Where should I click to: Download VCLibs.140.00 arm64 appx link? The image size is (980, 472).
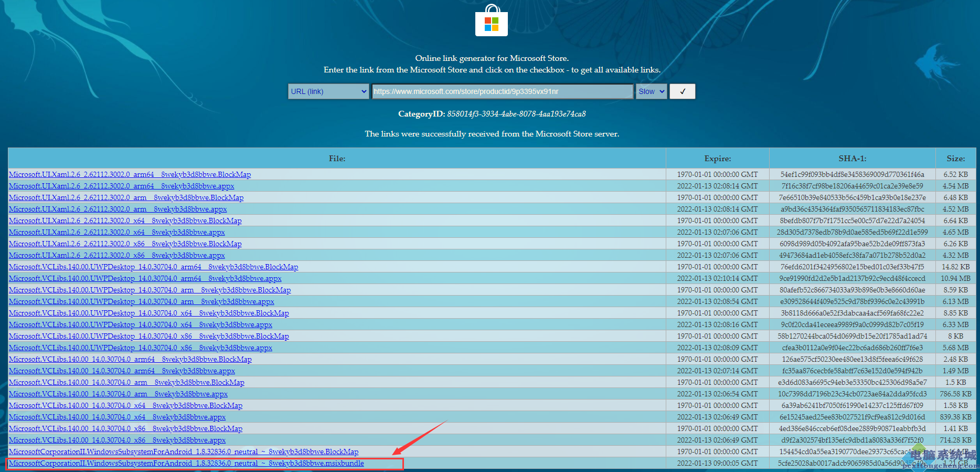(122, 371)
